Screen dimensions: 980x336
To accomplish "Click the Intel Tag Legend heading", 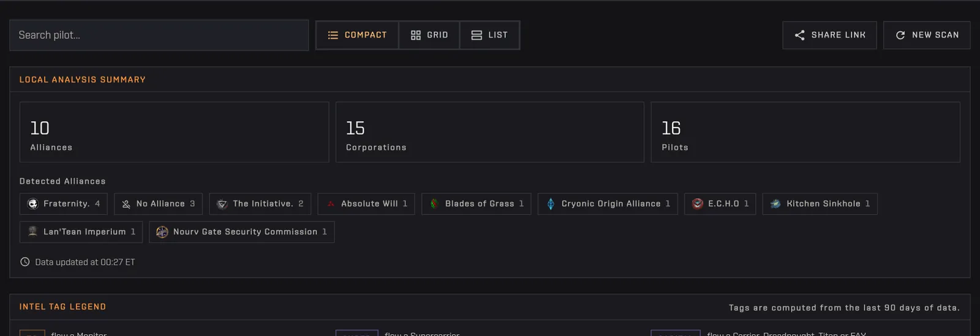I will 62,307.
